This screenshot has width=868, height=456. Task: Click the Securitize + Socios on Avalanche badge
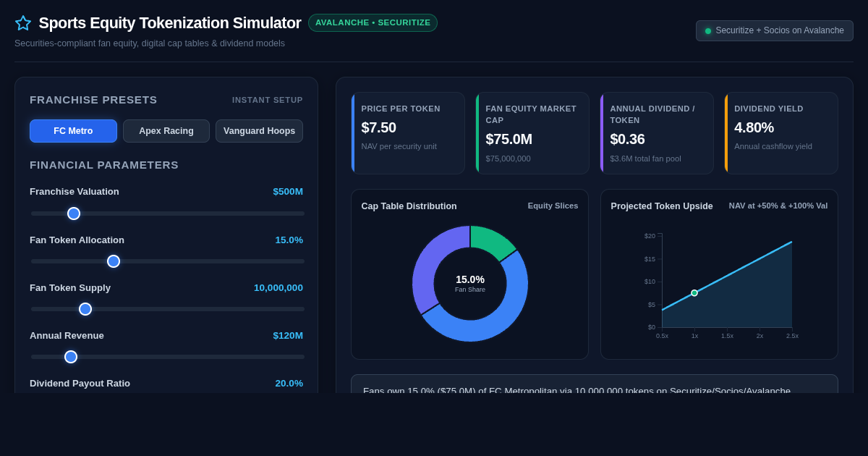(x=775, y=30)
